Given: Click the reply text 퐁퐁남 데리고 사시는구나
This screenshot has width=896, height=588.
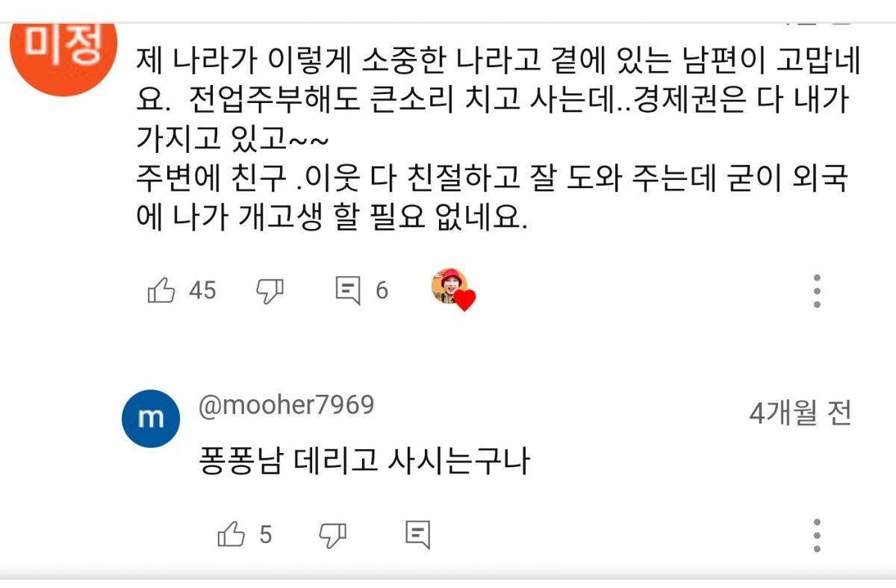Looking at the screenshot, I should [364, 461].
